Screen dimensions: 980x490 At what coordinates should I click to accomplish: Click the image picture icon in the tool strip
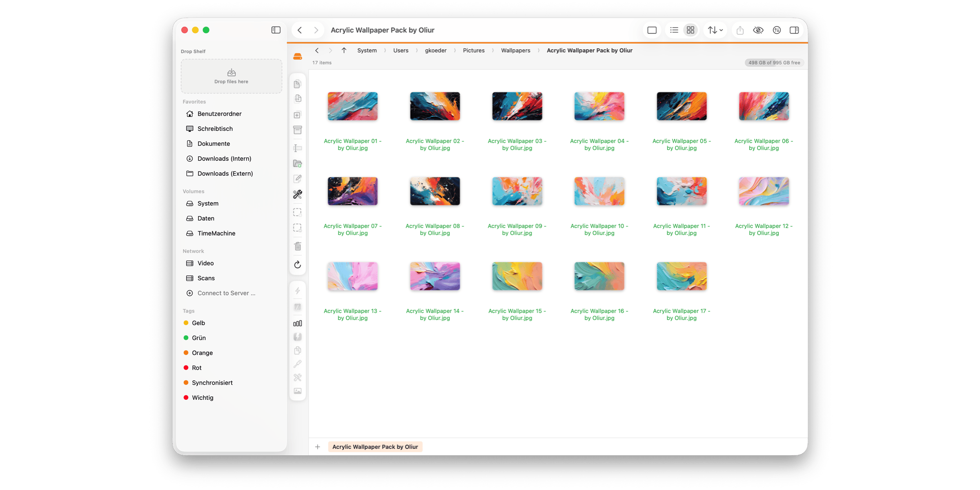[x=298, y=391]
